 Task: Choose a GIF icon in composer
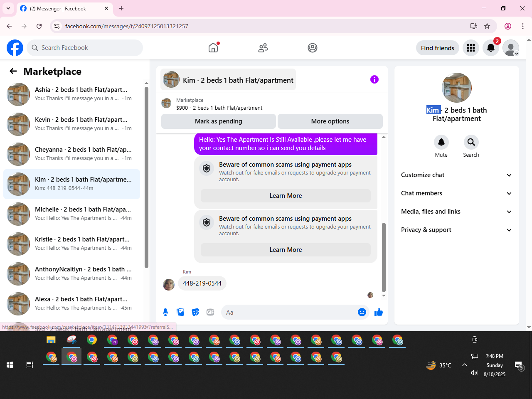210,312
